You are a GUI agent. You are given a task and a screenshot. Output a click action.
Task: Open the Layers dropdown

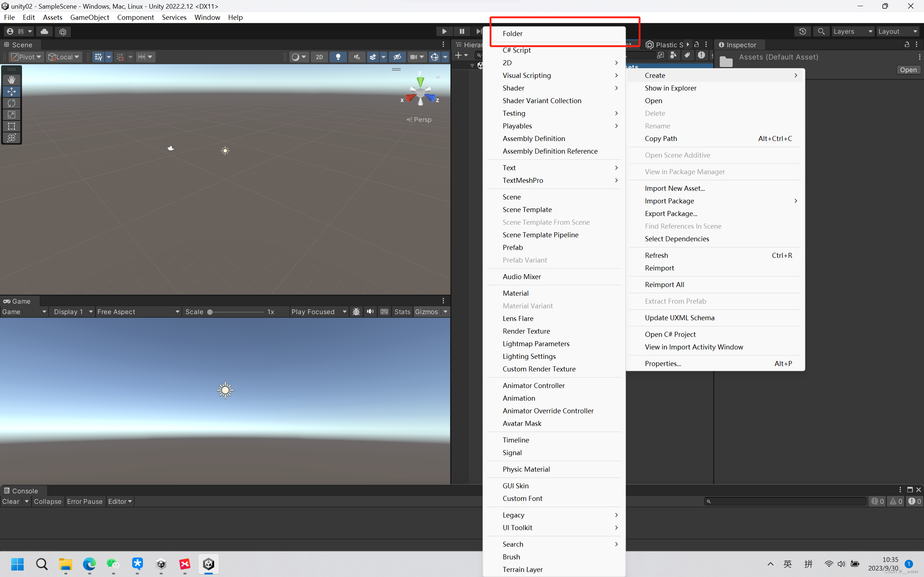point(853,31)
